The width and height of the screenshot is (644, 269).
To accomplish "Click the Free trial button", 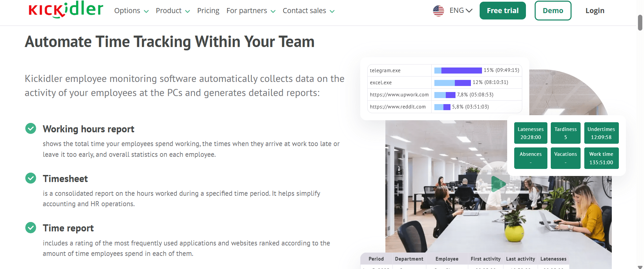I will coord(503,11).
